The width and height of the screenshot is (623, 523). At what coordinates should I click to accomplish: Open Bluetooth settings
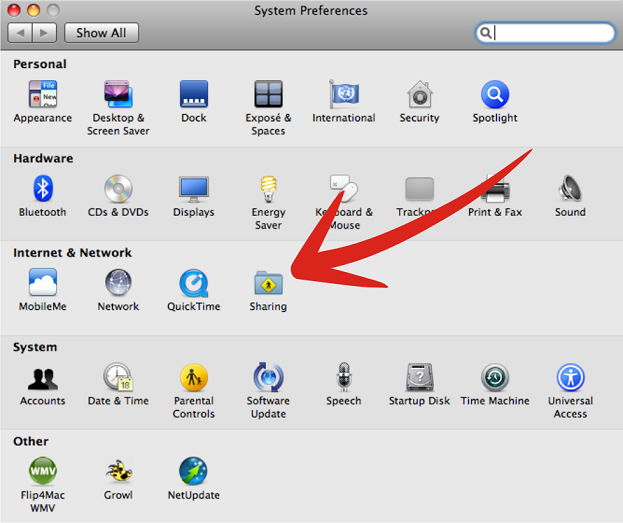pos(42,189)
